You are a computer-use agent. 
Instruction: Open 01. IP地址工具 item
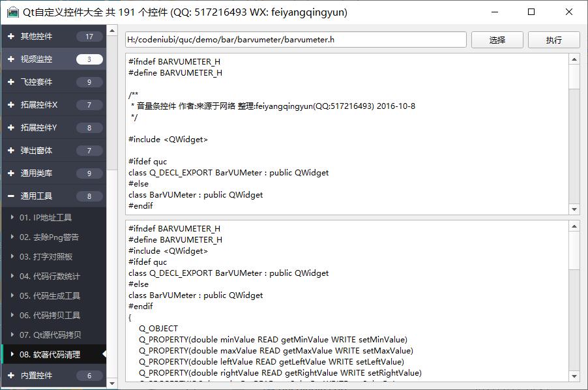(46, 217)
